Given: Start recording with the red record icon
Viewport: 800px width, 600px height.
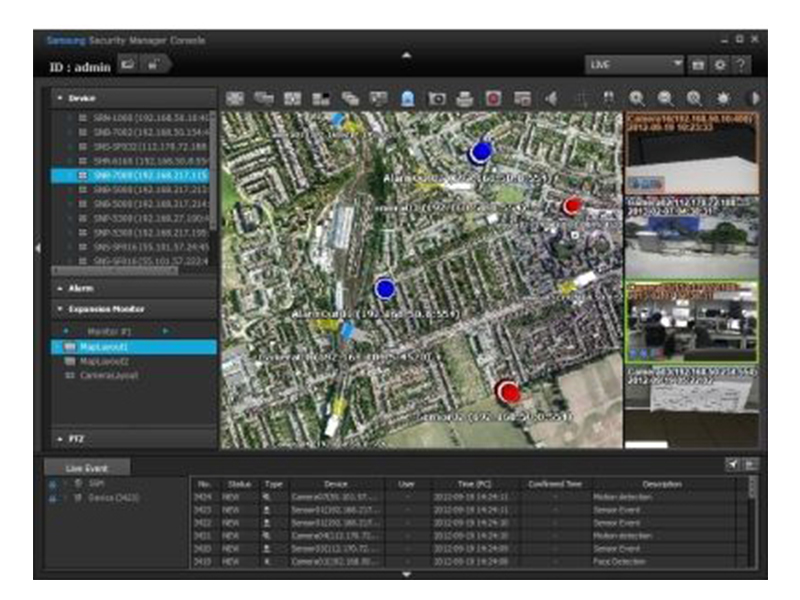Looking at the screenshot, I should (492, 98).
